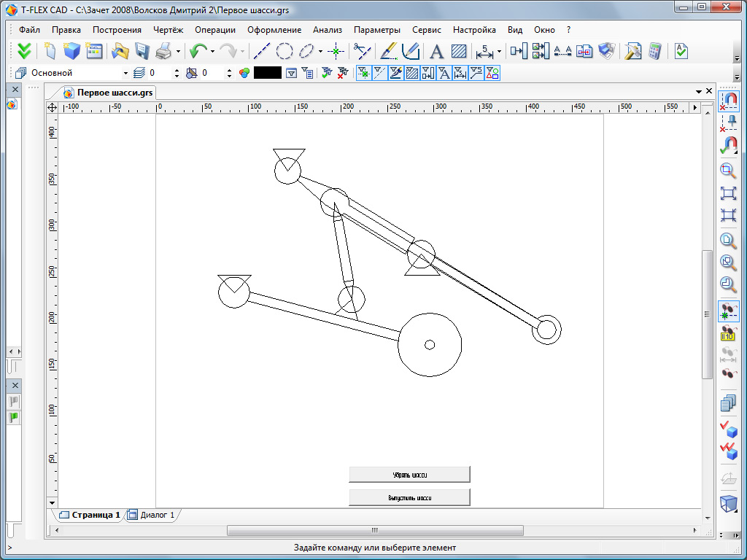Open an existing file with folder icon
747x560 pixels.
(120, 51)
